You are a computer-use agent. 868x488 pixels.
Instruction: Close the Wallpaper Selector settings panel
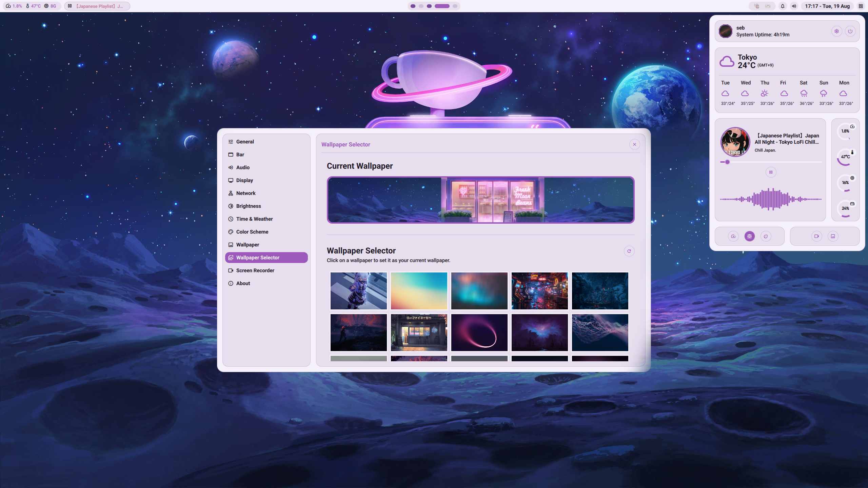(x=634, y=144)
